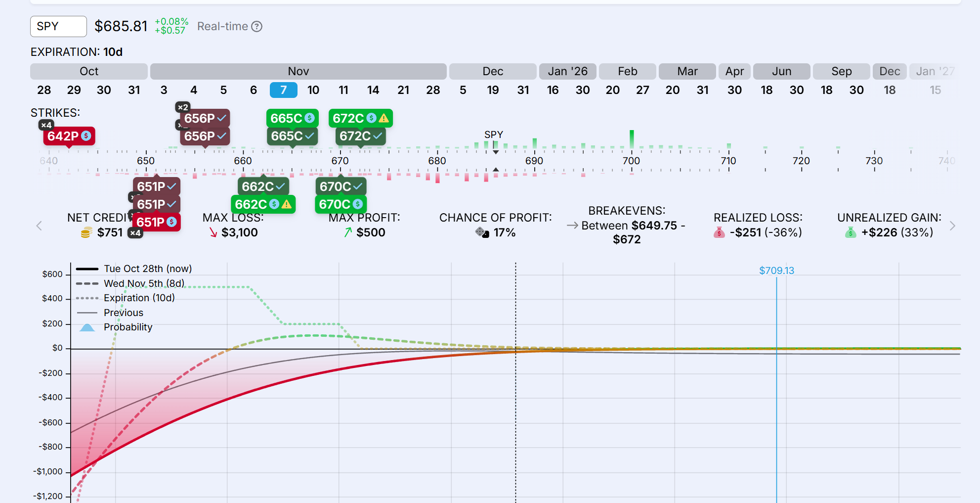The image size is (980, 503).
Task: Select the Dec 19 expiration date
Action: (x=493, y=90)
